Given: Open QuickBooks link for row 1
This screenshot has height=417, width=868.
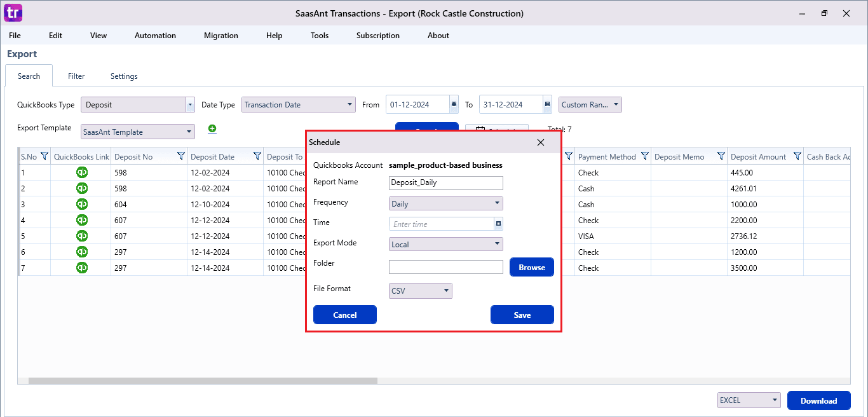Looking at the screenshot, I should pyautogui.click(x=82, y=172).
